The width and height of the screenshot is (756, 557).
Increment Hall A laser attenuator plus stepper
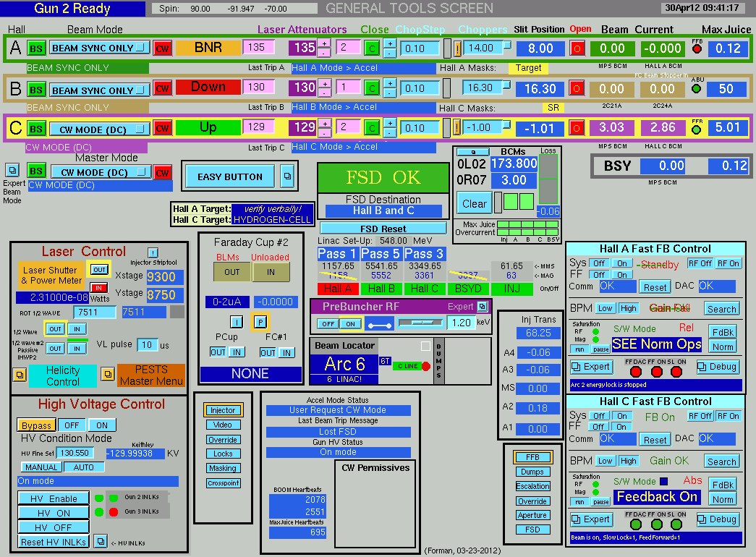(325, 43)
